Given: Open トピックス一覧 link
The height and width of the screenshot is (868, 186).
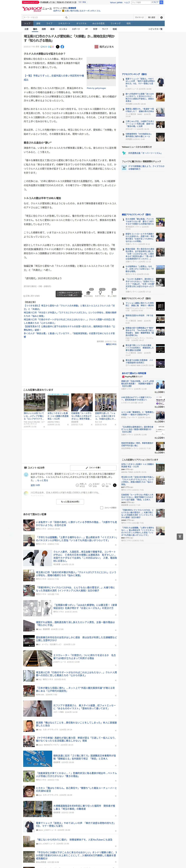Looking at the screenshot, I should point(155,29).
